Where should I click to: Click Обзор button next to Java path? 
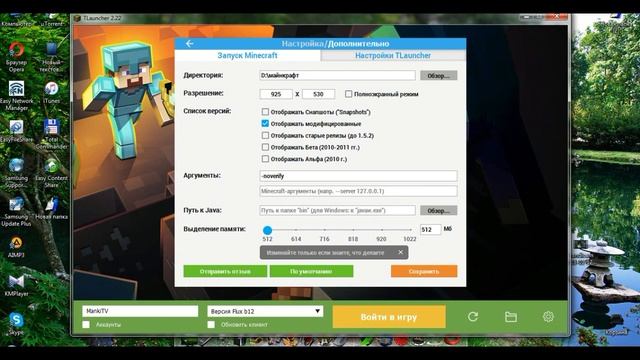click(x=438, y=211)
